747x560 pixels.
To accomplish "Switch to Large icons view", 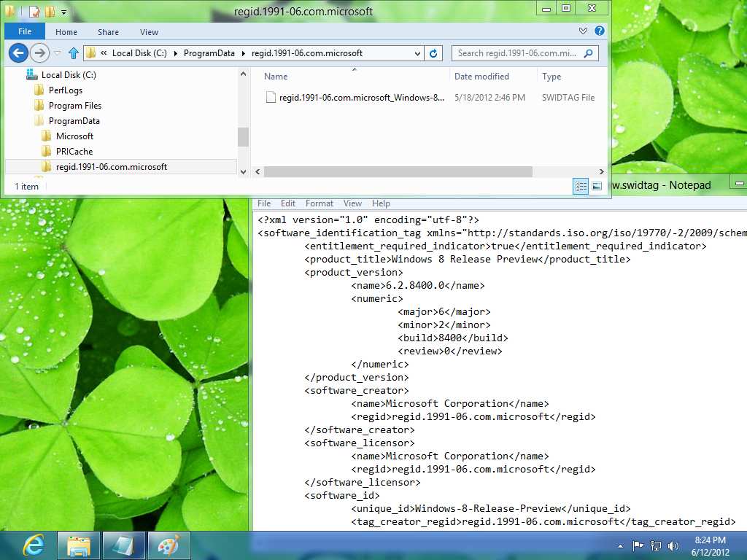I will (x=597, y=186).
